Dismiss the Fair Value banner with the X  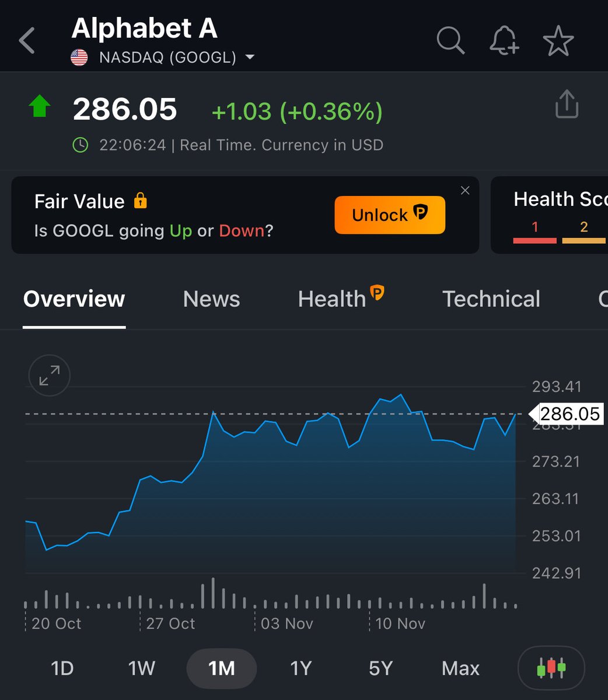(x=465, y=190)
